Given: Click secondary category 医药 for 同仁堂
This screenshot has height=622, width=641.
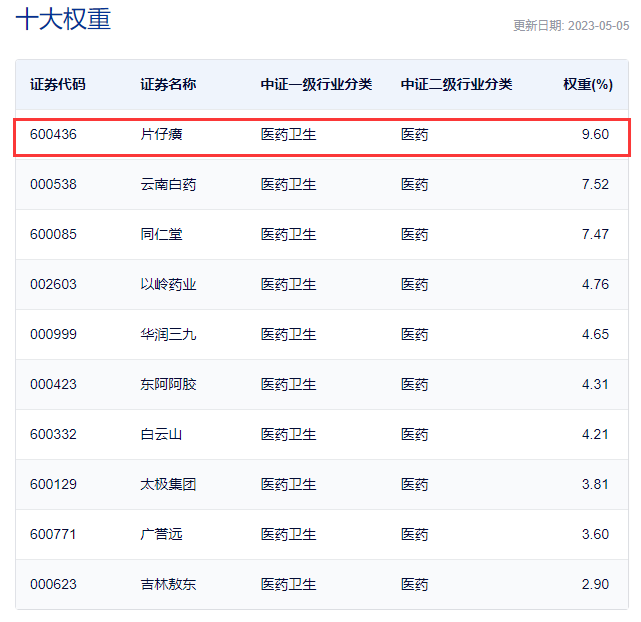Looking at the screenshot, I should (x=415, y=234).
